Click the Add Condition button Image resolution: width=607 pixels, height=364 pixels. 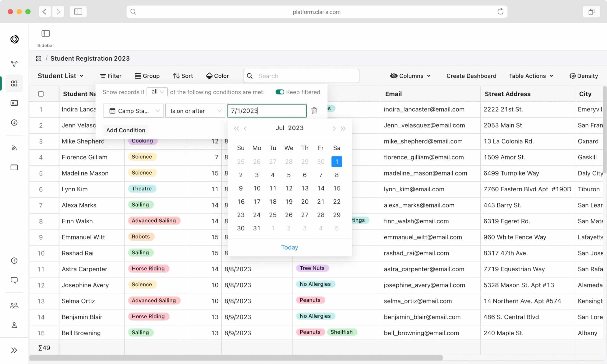point(126,130)
